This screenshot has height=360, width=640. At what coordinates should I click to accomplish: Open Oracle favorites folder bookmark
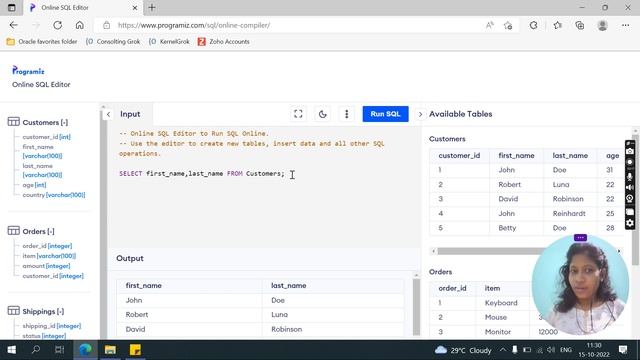point(42,42)
